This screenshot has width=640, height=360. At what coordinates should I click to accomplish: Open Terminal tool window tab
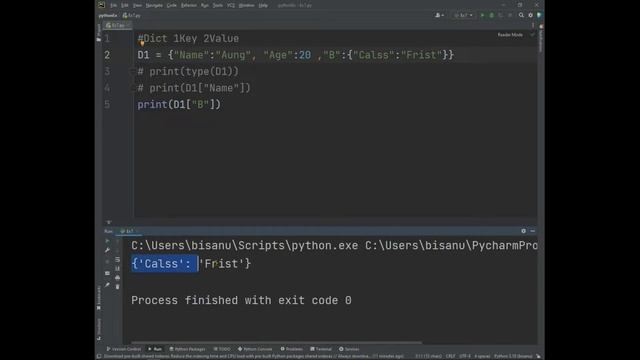click(x=321, y=349)
